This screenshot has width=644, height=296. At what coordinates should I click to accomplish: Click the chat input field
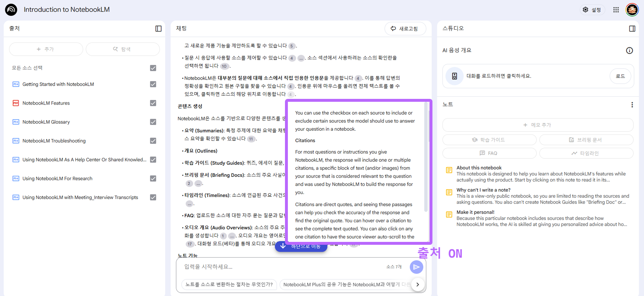(283, 267)
